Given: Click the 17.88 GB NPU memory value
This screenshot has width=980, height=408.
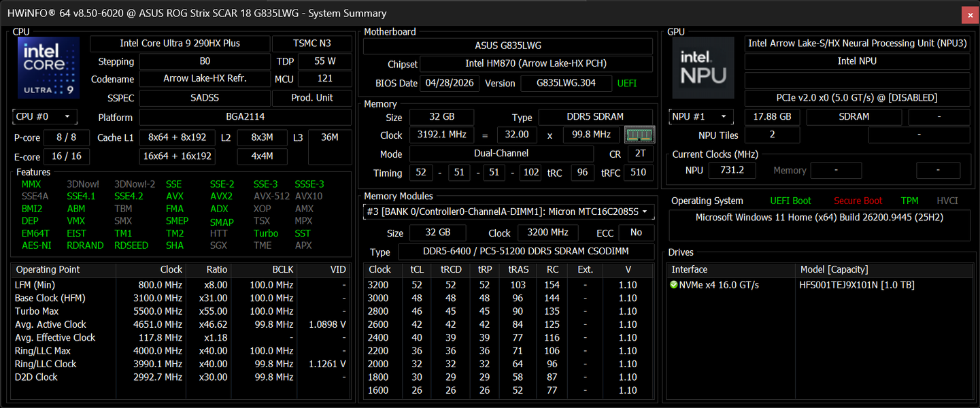Looking at the screenshot, I should (773, 117).
